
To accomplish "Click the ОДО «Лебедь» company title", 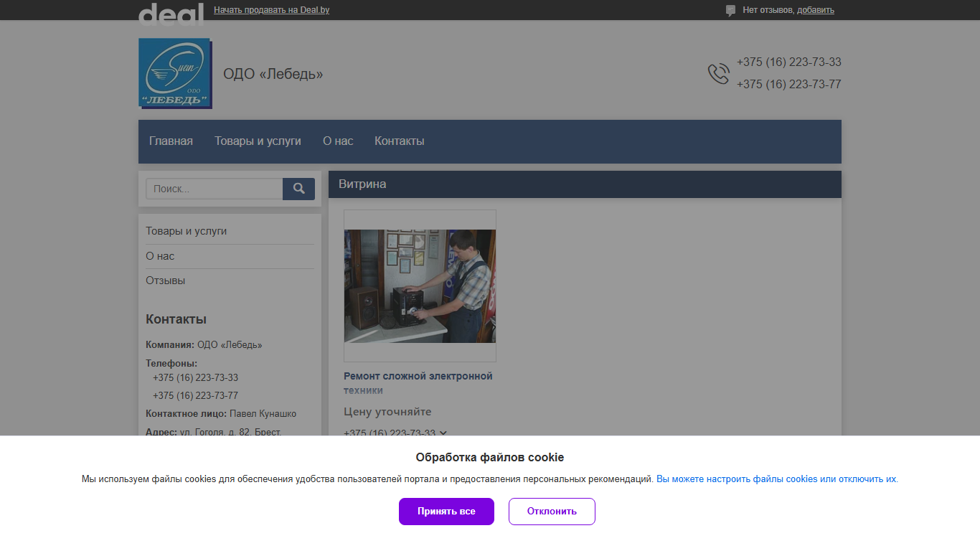I will click(273, 74).
